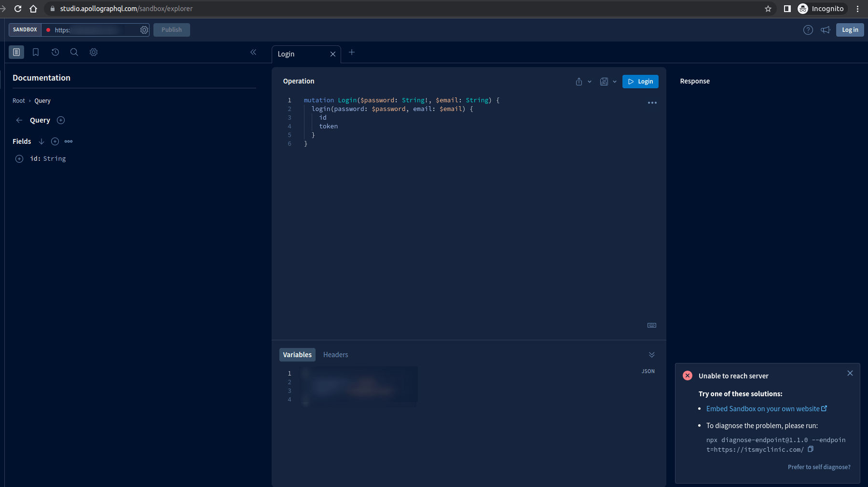
Task: Open the id: String field docs
Action: pos(48,159)
